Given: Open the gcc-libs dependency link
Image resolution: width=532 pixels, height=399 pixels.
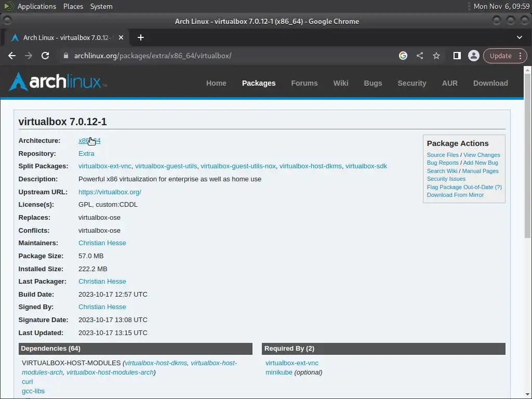Looking at the screenshot, I should [x=33, y=391].
